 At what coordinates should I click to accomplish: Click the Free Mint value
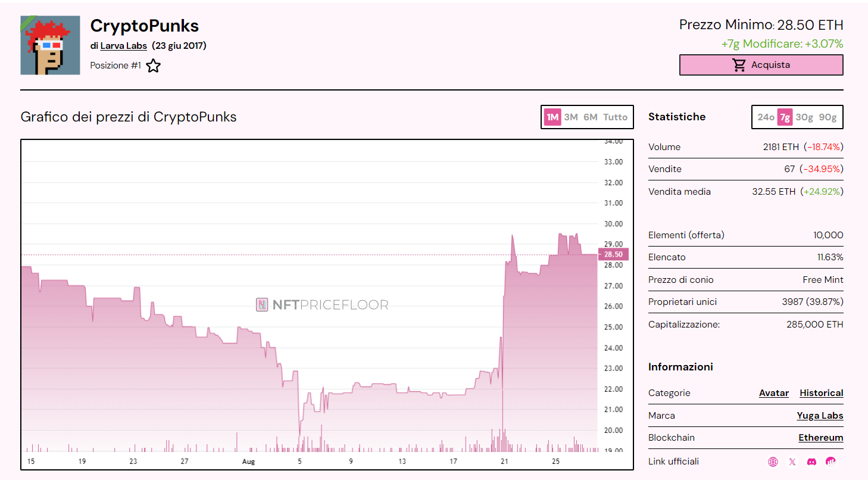[823, 280]
